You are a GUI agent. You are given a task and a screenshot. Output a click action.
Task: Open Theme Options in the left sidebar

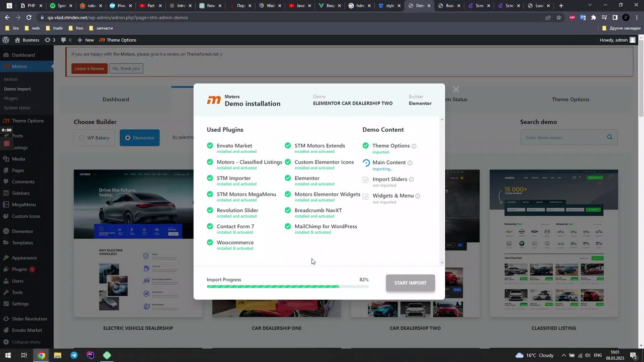pyautogui.click(x=28, y=121)
